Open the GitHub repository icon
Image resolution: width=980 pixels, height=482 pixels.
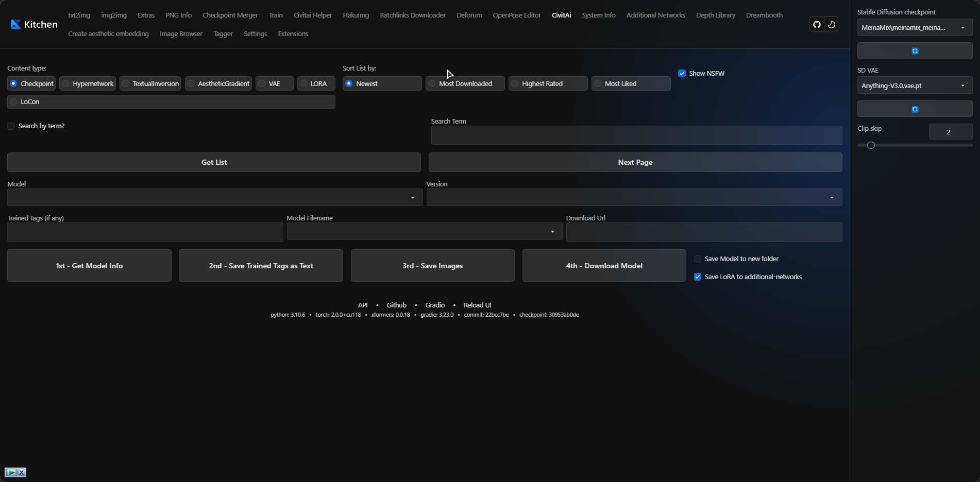tap(816, 24)
